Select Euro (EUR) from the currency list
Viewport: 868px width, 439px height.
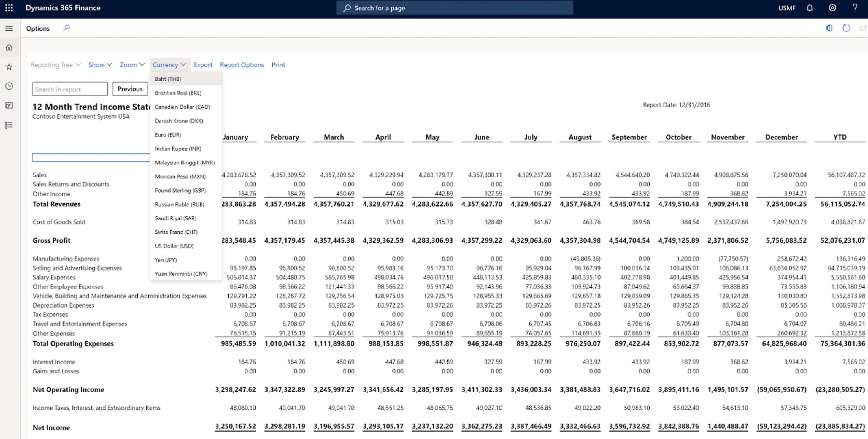[x=168, y=135]
